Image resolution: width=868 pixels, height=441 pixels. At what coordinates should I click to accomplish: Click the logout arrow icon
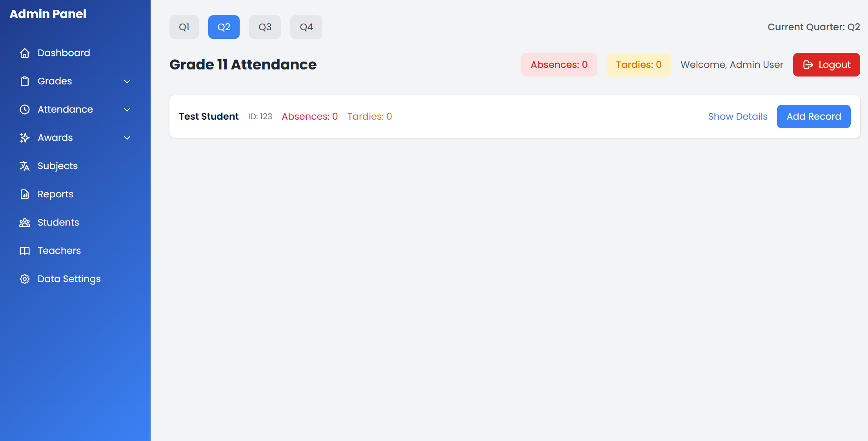(808, 65)
